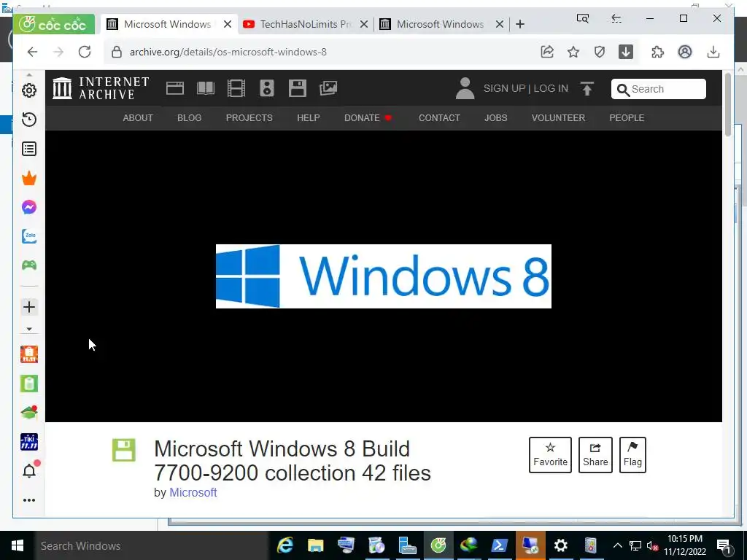The image size is (747, 560).
Task: Open the Video film icon
Action: click(x=236, y=88)
